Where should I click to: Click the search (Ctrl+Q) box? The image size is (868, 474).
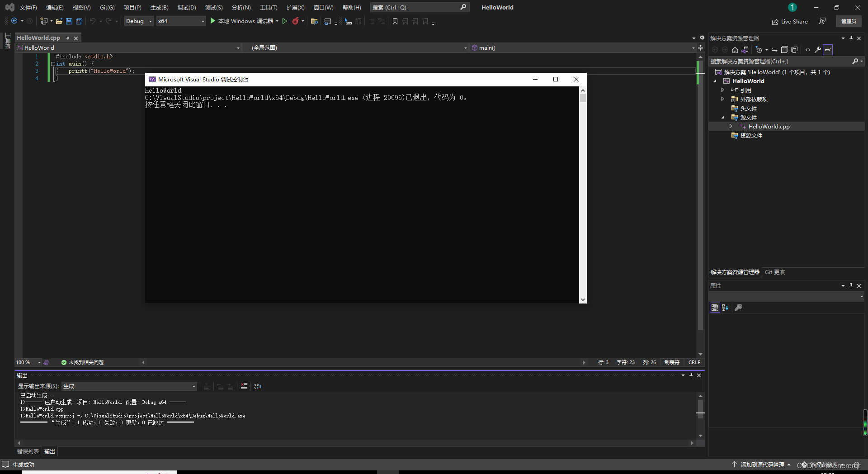pos(420,7)
